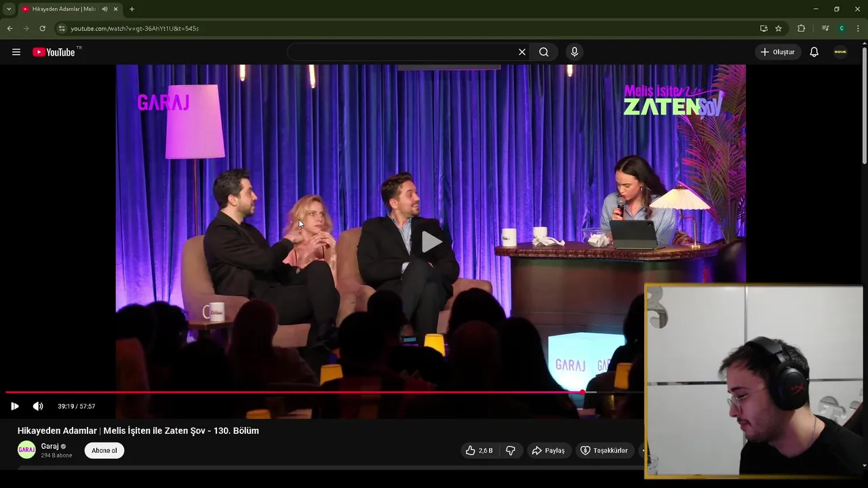Open the Paylaş share dialog

coord(548,450)
